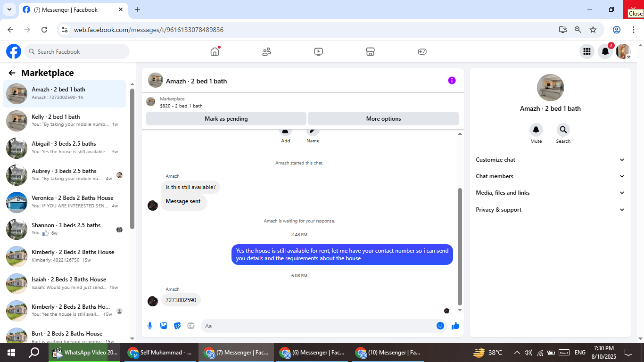Click the Search Facebook field

point(77,51)
